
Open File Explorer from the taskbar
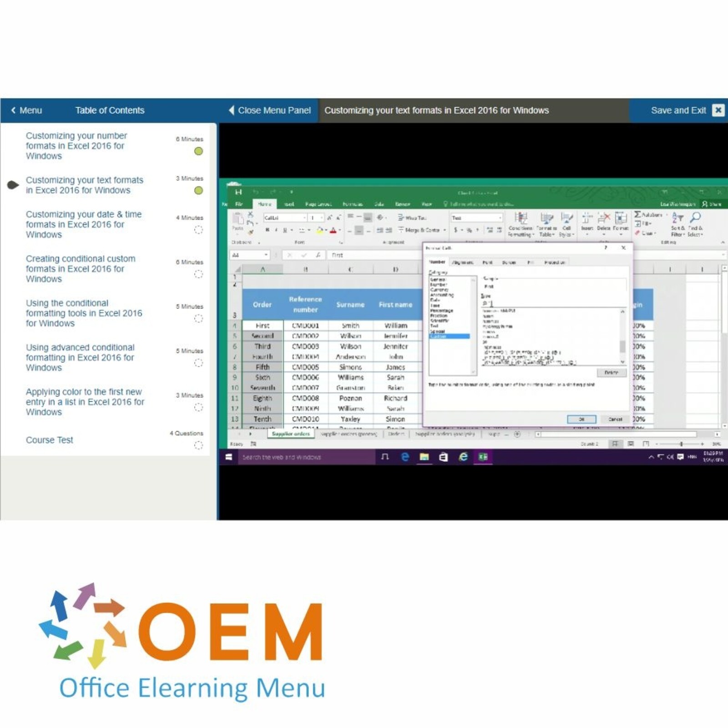coord(424,457)
